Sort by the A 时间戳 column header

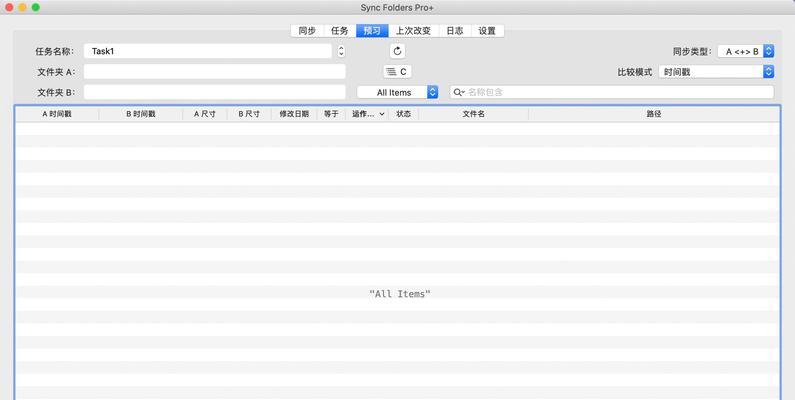pyautogui.click(x=57, y=114)
